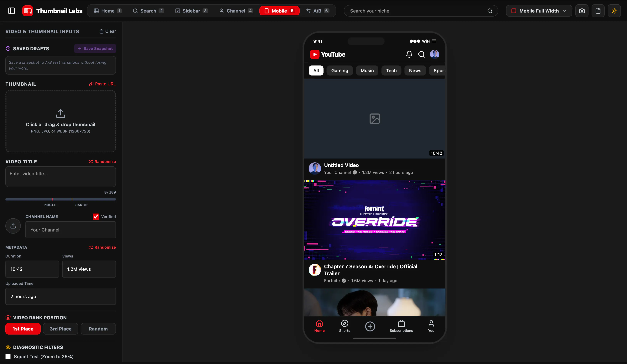Click the camera screenshot icon

pyautogui.click(x=582, y=11)
